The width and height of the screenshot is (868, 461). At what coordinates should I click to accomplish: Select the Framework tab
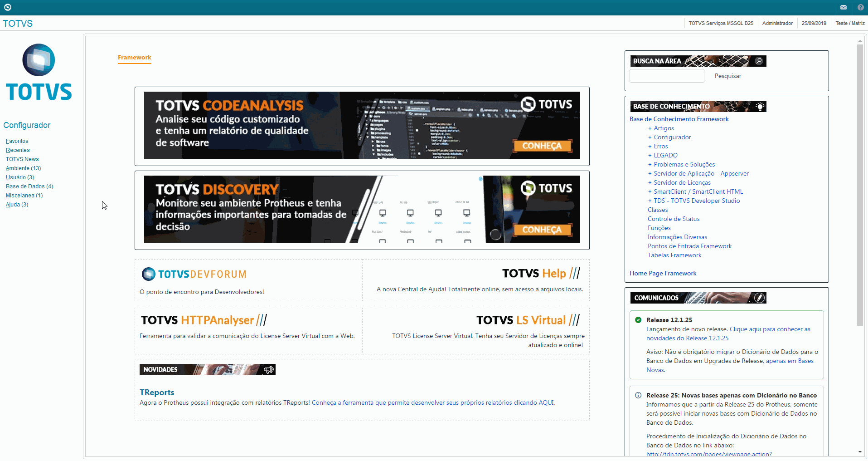tap(135, 58)
